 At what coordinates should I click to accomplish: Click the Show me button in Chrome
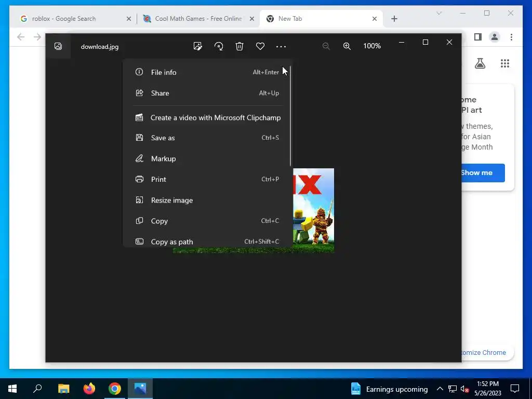pyautogui.click(x=483, y=172)
